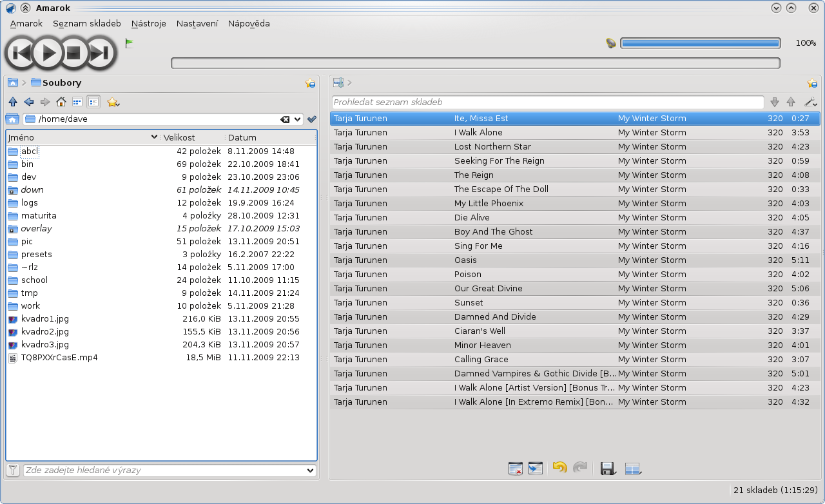Sort files by Datum column
The width and height of the screenshot is (825, 504).
tap(271, 137)
